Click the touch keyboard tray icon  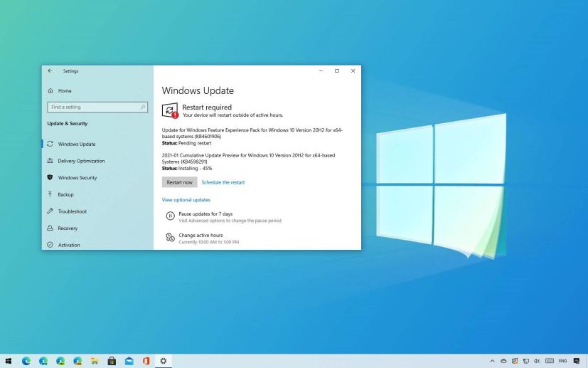(550, 361)
